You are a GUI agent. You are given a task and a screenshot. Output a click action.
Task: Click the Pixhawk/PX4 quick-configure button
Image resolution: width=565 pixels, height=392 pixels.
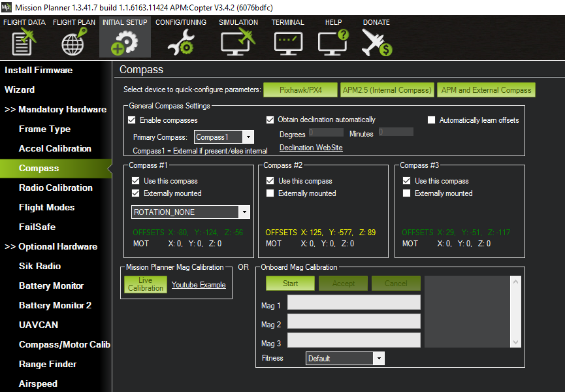pyautogui.click(x=300, y=90)
